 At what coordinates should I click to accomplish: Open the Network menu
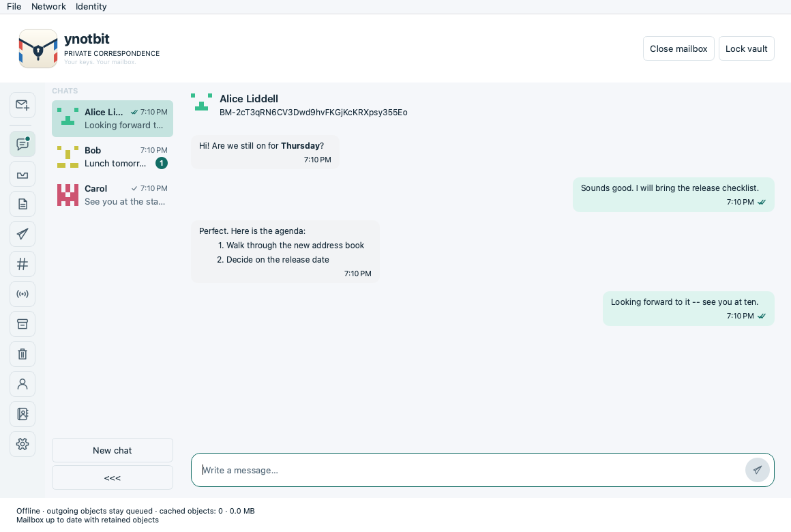48,7
